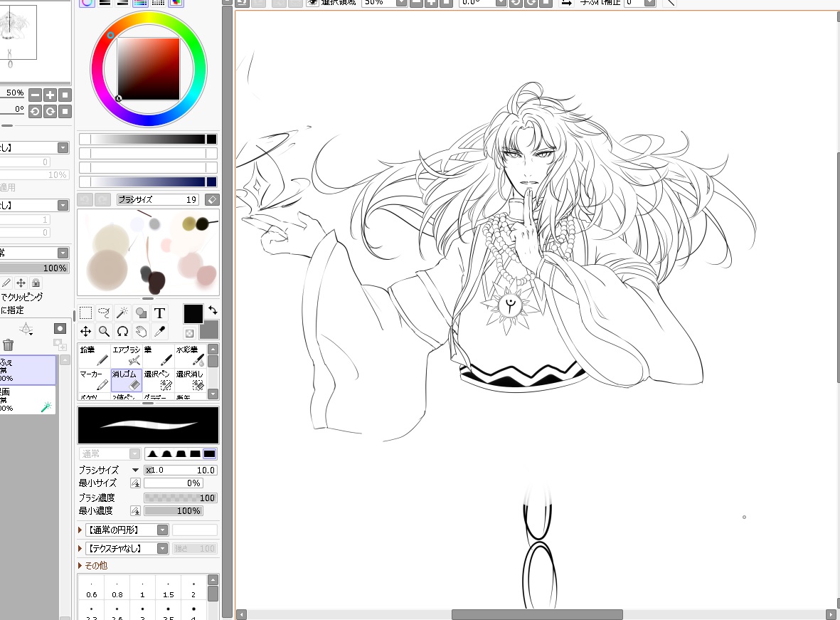This screenshot has height=620, width=840.
Task: Adjust the layer opacity 100% slider
Action: click(34, 268)
